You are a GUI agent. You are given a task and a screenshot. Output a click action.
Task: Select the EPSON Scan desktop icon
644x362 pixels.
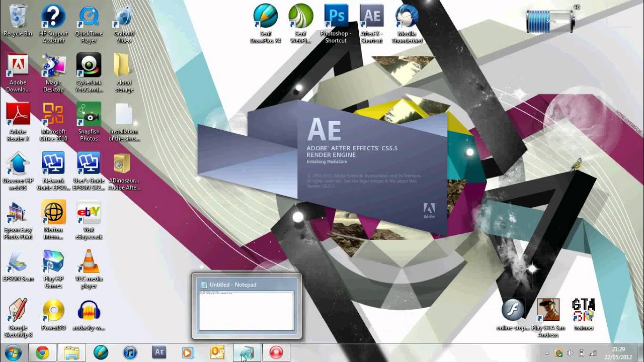pos(18,265)
